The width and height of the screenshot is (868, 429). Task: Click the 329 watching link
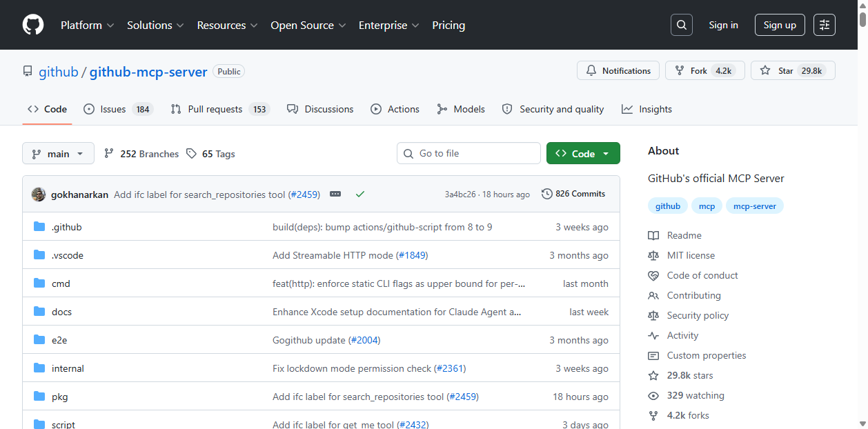click(x=686, y=395)
